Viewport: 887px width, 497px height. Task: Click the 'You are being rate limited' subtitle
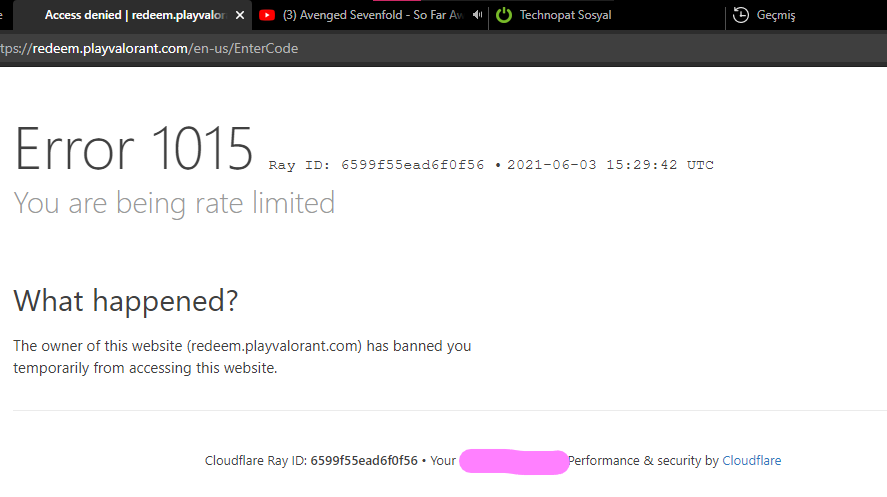point(174,203)
